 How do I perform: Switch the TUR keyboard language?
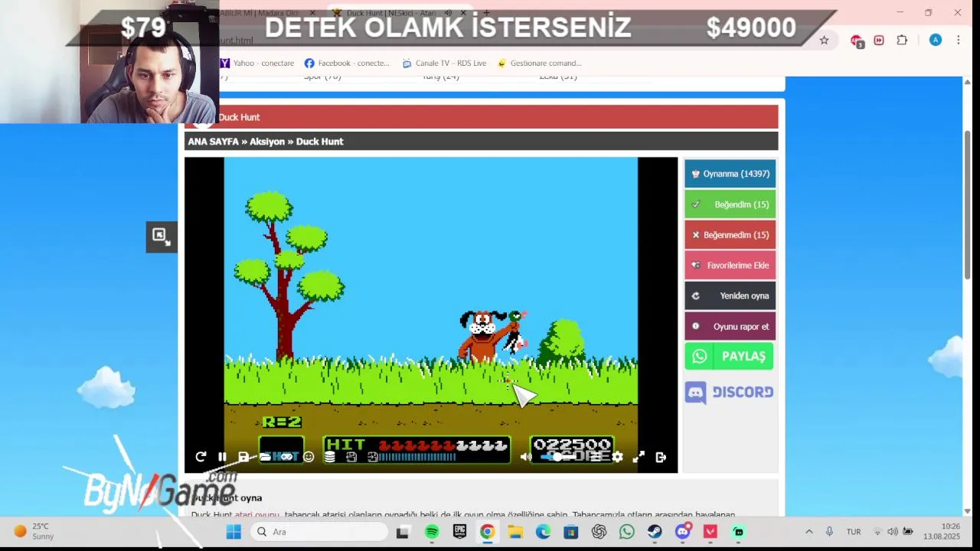click(x=853, y=532)
